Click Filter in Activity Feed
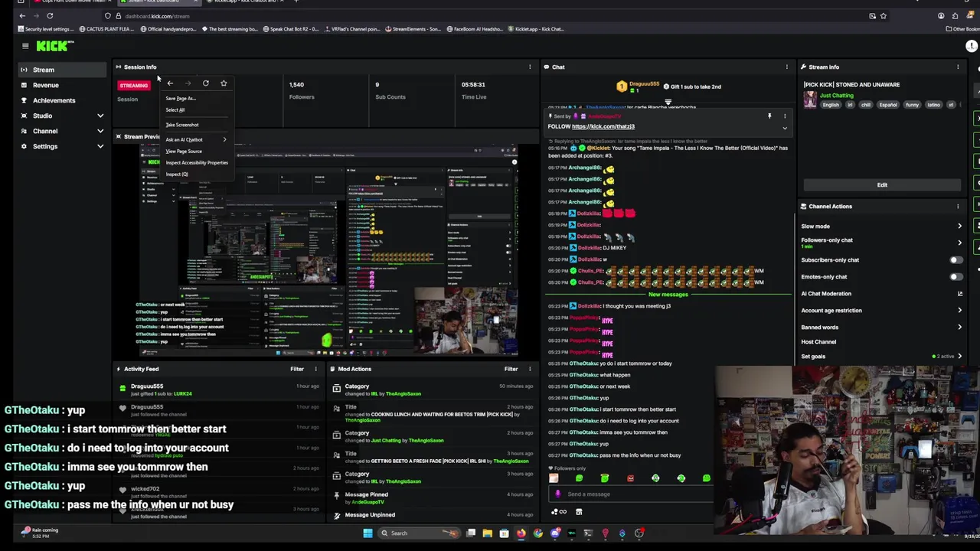The height and width of the screenshot is (551, 980). coord(297,369)
